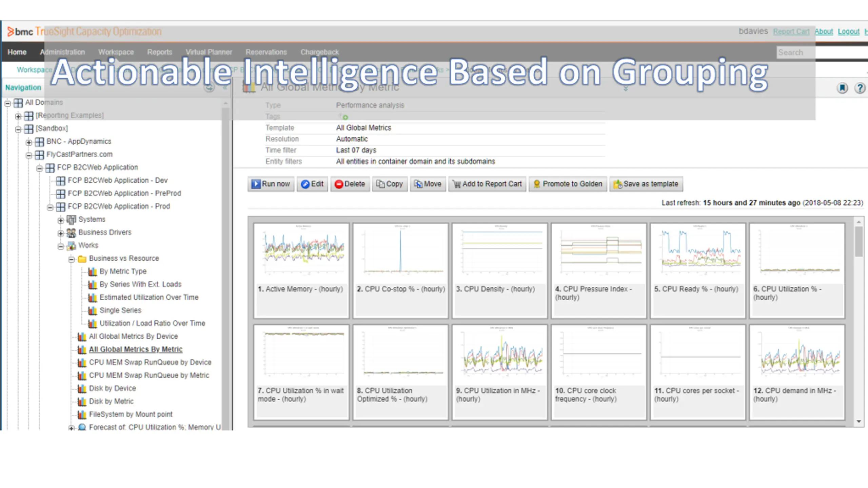This screenshot has height=488, width=868.
Task: Click the FlyCastPartners.com domain icon
Action: (39, 155)
